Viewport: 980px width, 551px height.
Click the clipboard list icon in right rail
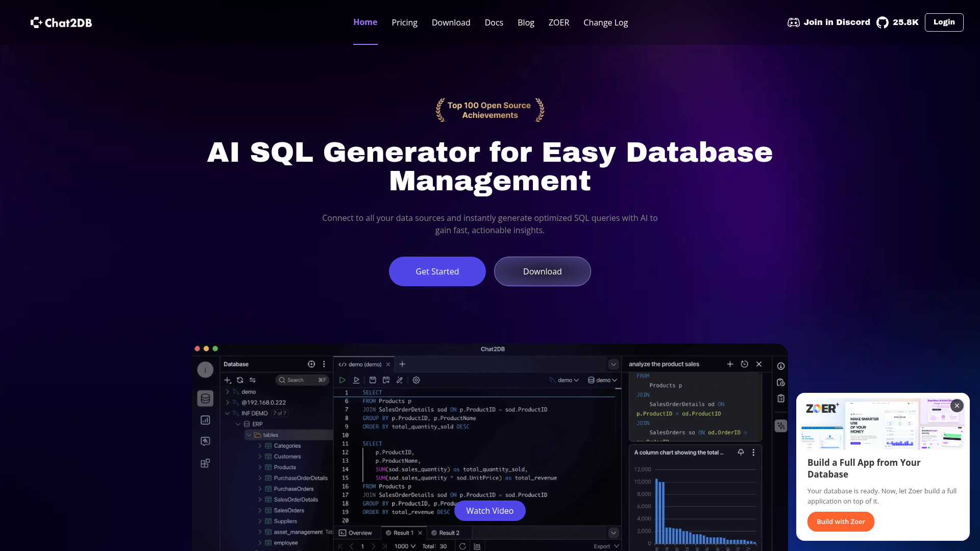point(781,398)
